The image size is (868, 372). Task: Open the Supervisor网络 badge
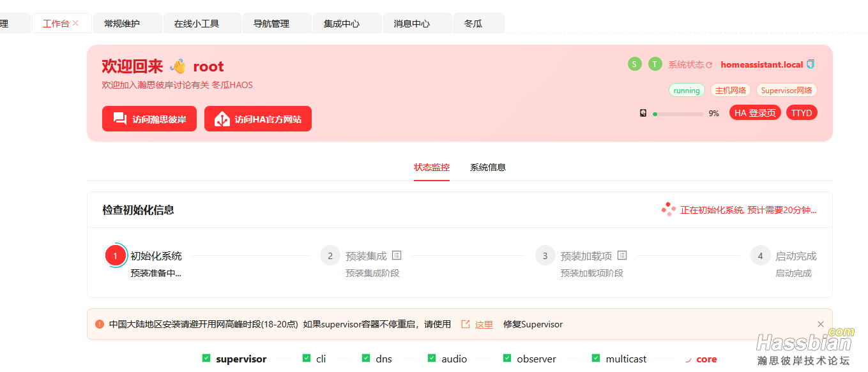tap(787, 90)
